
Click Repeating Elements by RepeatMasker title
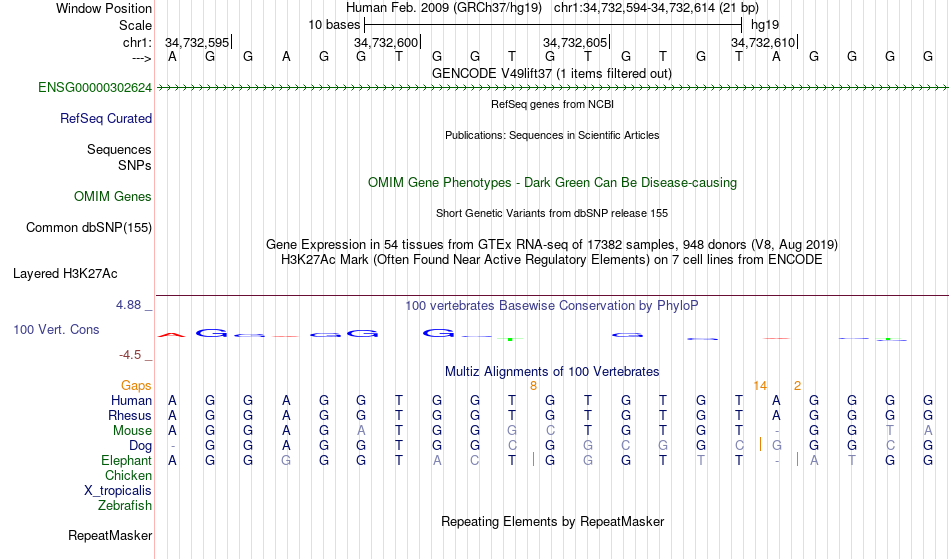pyautogui.click(x=553, y=522)
